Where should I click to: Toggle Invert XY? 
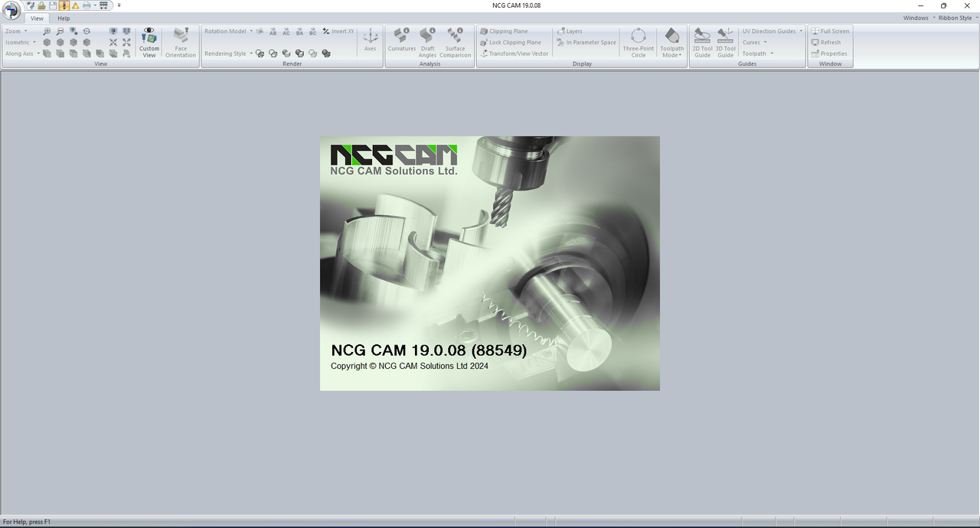point(338,31)
